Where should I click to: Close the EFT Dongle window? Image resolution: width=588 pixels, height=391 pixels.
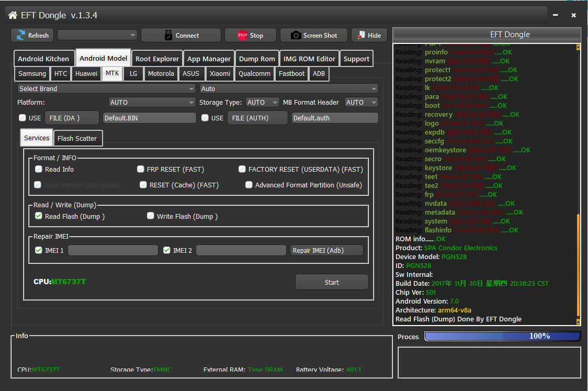[573, 15]
